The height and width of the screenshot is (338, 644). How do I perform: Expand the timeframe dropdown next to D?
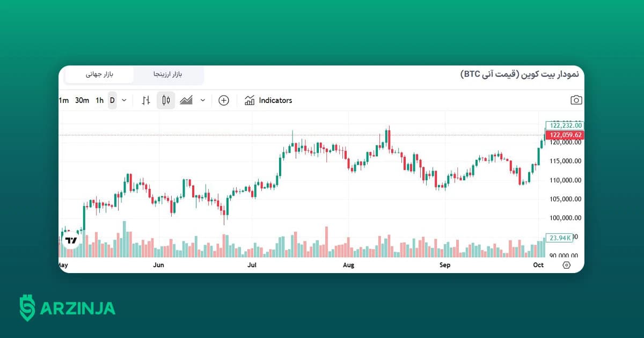tap(123, 100)
